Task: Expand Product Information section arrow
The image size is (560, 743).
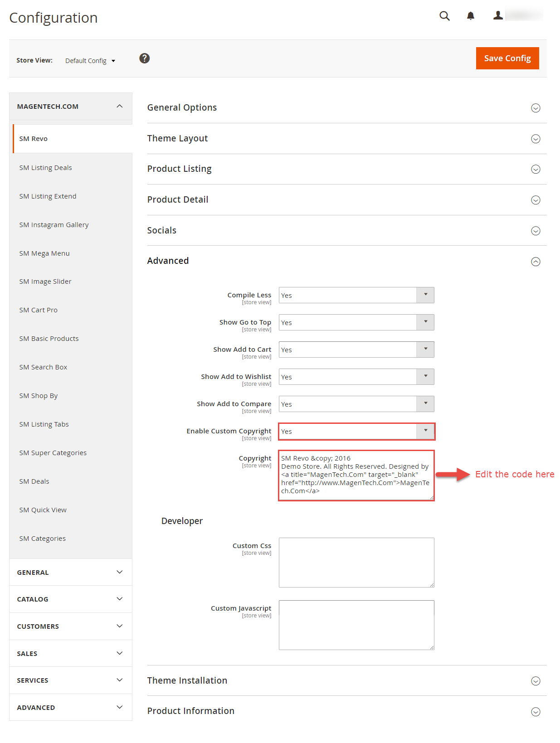Action: click(x=536, y=712)
